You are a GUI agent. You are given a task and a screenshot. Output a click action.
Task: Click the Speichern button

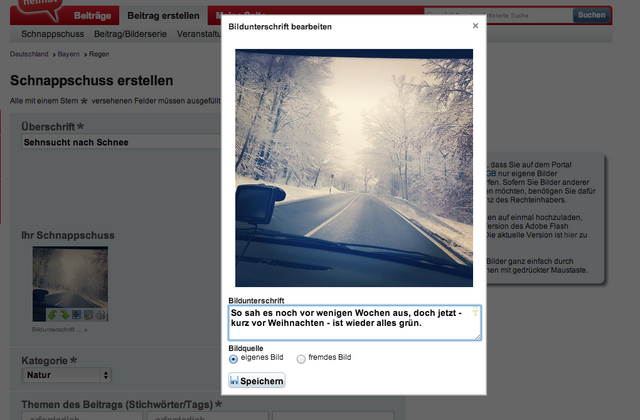pyautogui.click(x=257, y=380)
